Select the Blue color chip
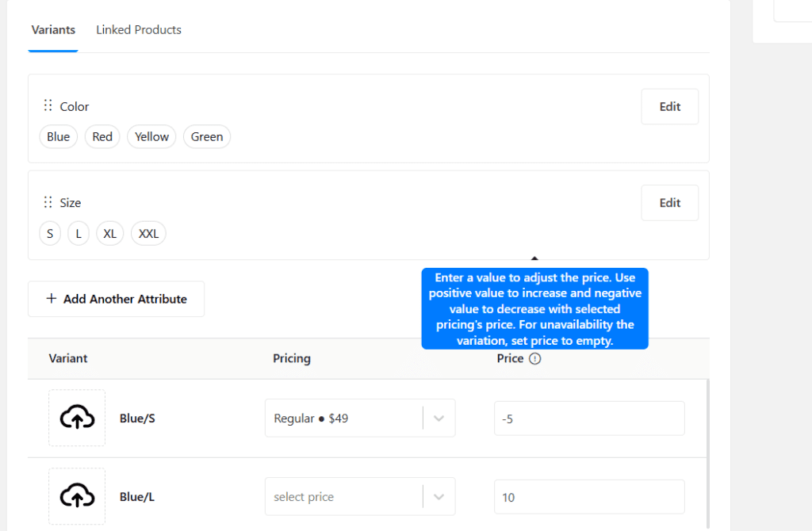This screenshot has height=531, width=812. [x=58, y=136]
